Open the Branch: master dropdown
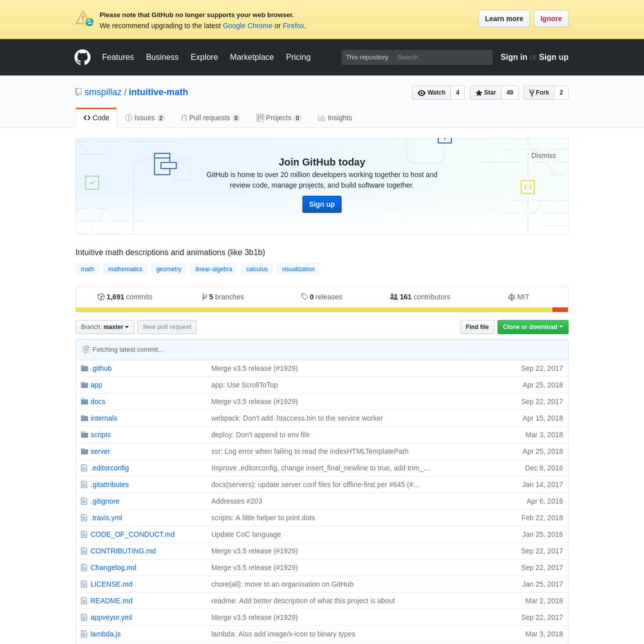 105,327
